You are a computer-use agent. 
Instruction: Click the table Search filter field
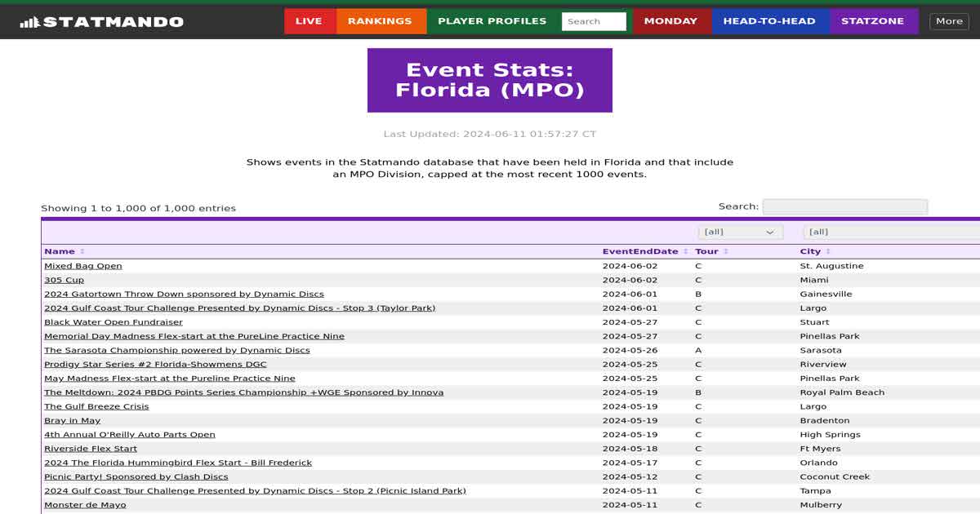click(x=845, y=206)
